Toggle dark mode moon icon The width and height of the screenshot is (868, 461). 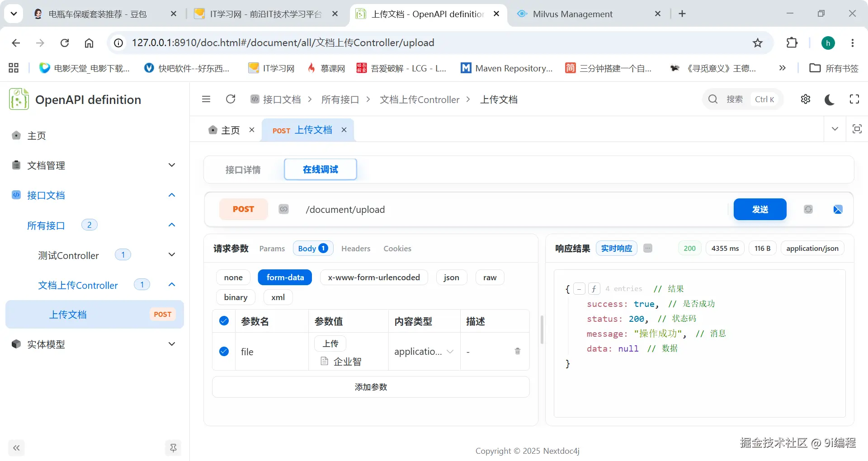point(830,99)
